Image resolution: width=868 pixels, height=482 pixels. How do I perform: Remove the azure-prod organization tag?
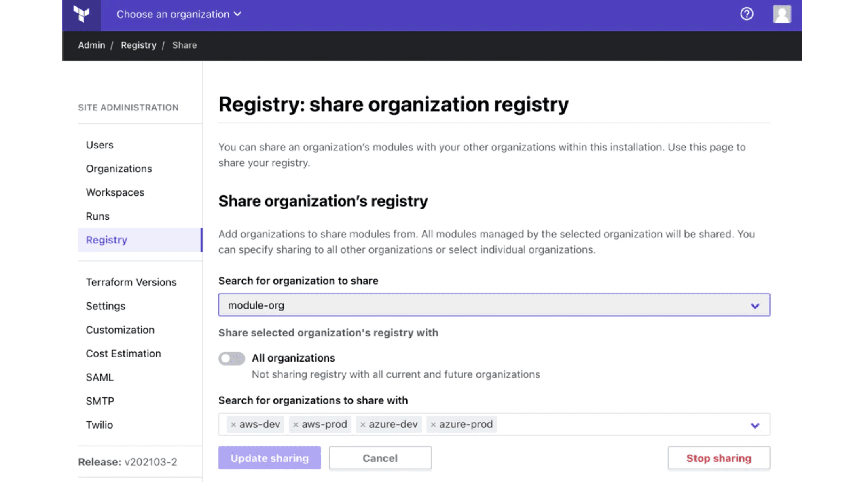(x=433, y=425)
